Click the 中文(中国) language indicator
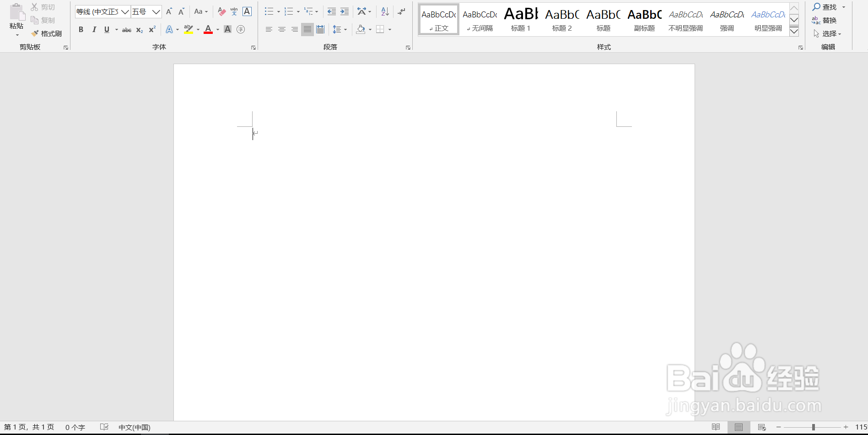868x435 pixels. click(135, 427)
